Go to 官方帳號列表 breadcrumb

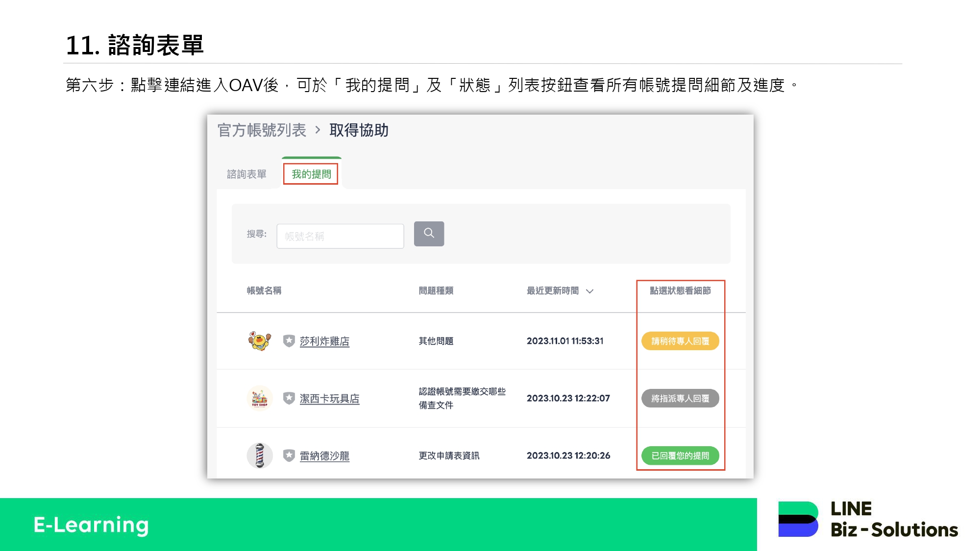coord(262,130)
